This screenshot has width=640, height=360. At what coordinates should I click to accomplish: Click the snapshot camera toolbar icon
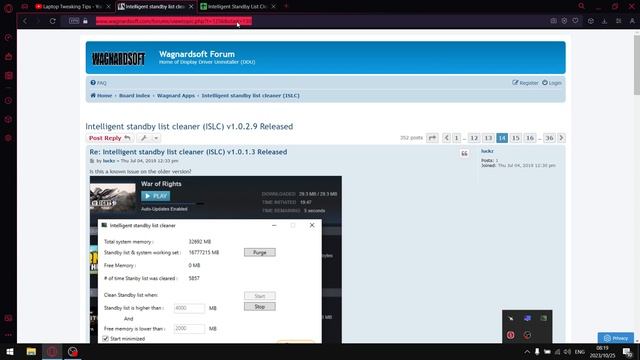pos(553,21)
